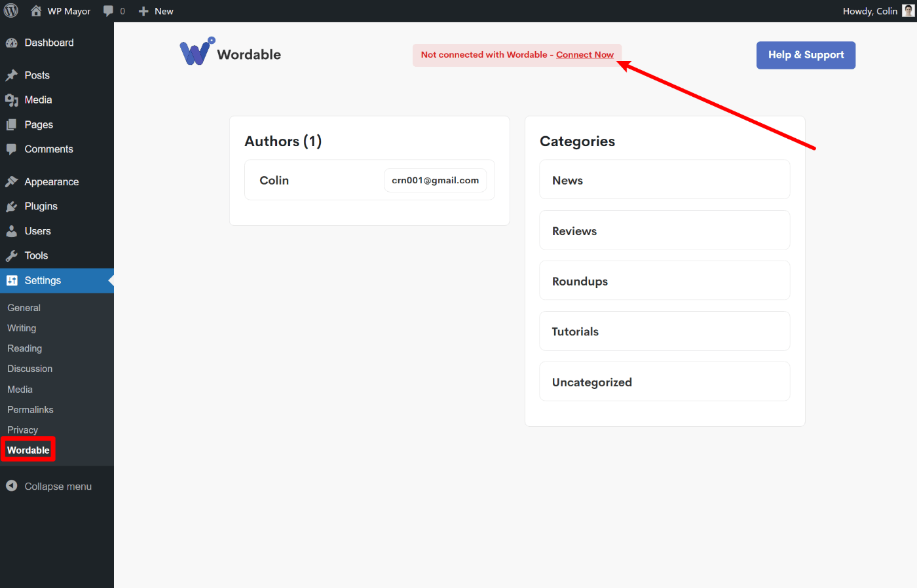917x588 pixels.
Task: Click the Tools wrench icon
Action: (12, 255)
